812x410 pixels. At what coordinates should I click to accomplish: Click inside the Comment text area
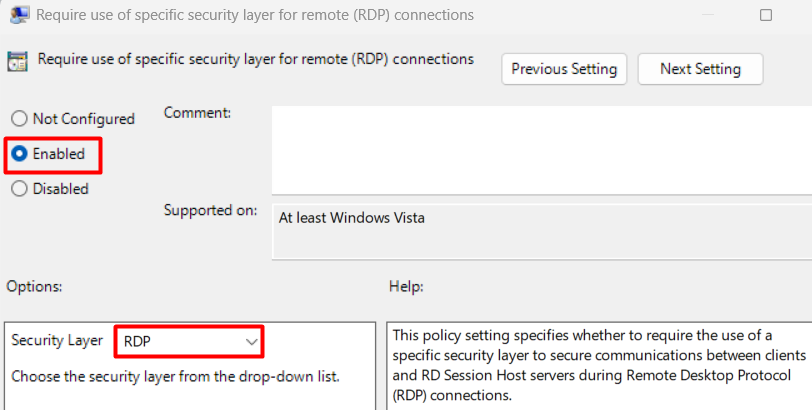tap(542, 150)
